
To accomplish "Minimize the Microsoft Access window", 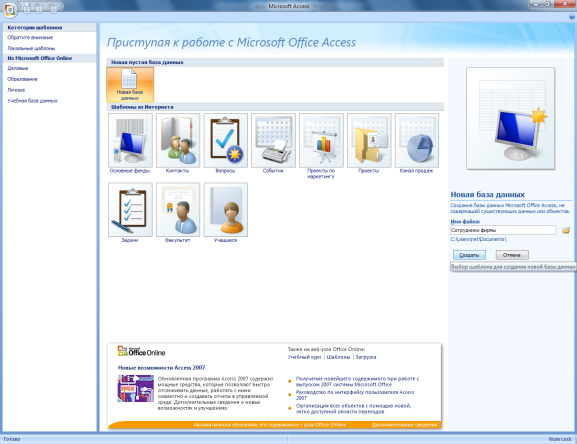I will (536, 4).
